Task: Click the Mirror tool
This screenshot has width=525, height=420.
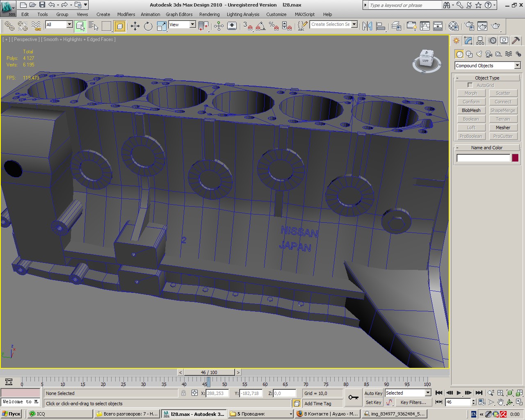Action: (367, 26)
